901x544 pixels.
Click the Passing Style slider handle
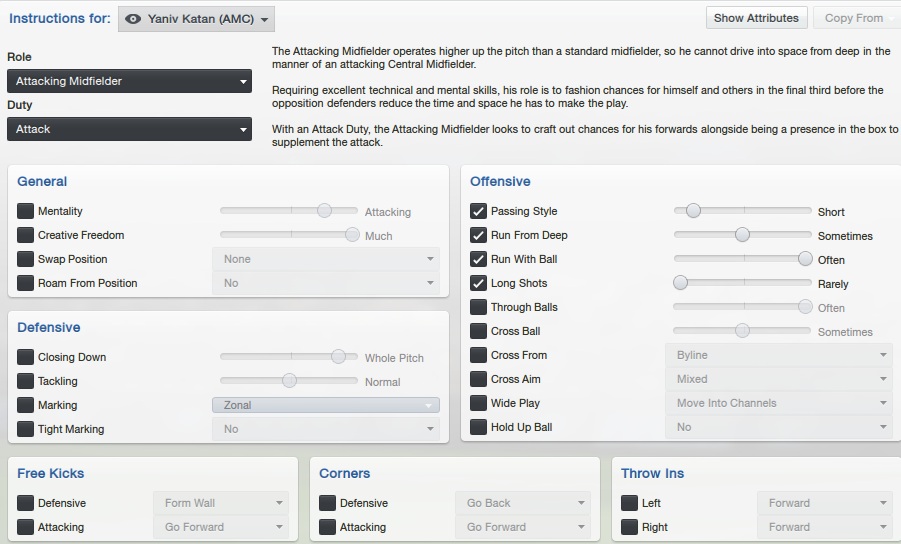click(x=692, y=211)
